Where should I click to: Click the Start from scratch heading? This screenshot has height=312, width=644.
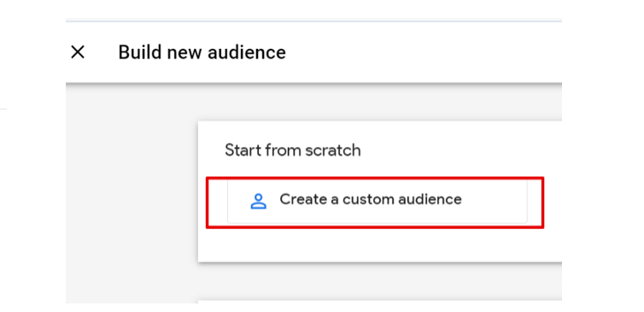click(293, 150)
